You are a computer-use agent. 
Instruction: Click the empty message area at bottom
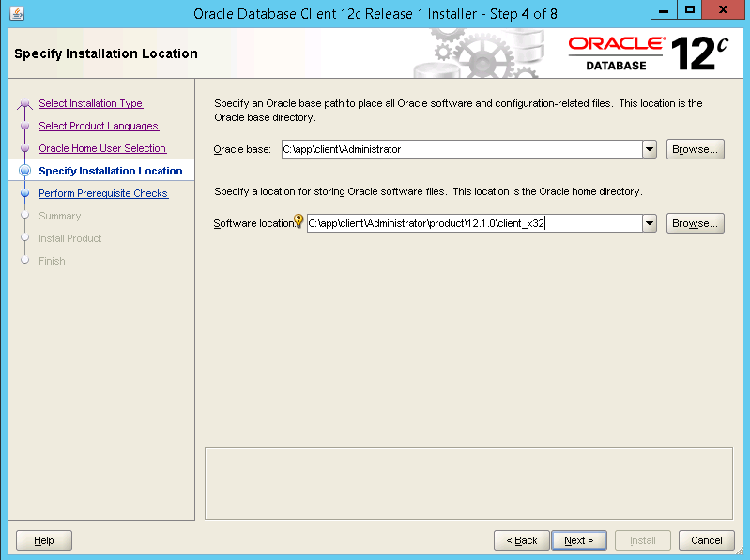[468, 483]
